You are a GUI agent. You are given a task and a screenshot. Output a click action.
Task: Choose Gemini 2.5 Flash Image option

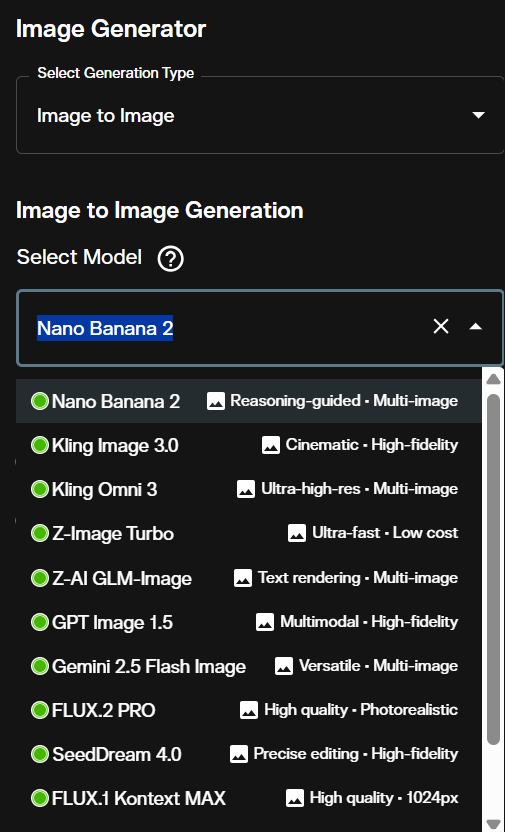tap(249, 666)
